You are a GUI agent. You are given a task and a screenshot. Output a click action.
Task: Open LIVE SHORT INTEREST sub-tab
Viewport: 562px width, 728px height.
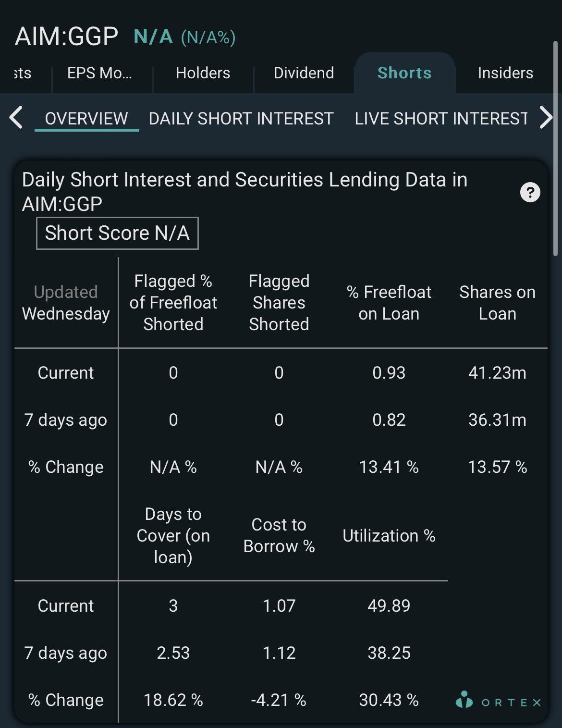click(441, 119)
